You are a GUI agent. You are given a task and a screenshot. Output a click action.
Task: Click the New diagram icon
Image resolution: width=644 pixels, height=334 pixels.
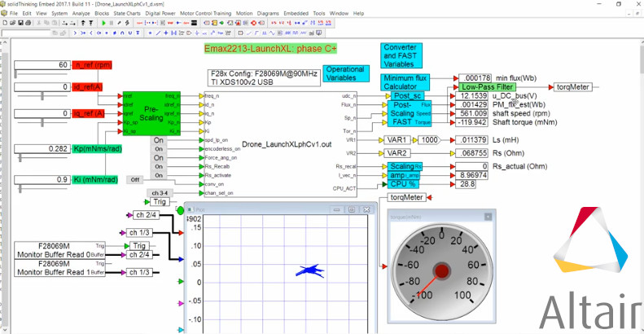(x=6, y=24)
